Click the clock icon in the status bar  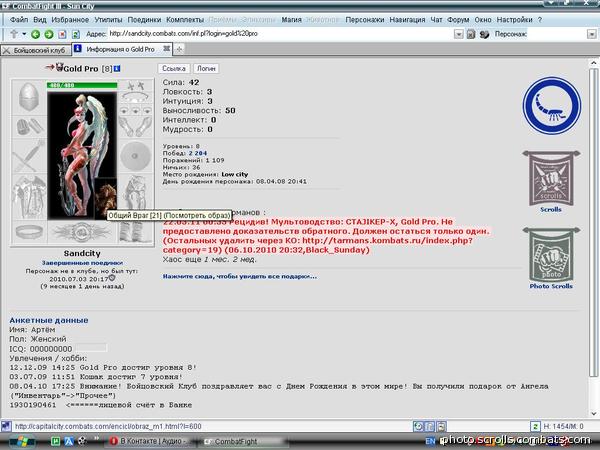tap(418, 426)
